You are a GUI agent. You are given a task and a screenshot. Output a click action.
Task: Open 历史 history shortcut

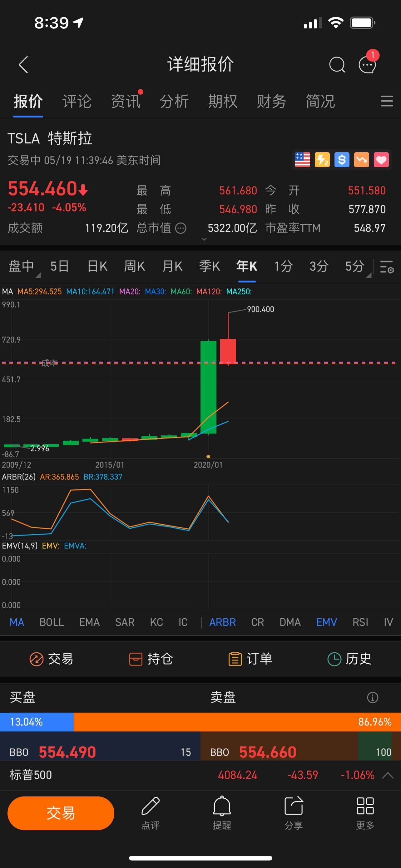coord(349,659)
